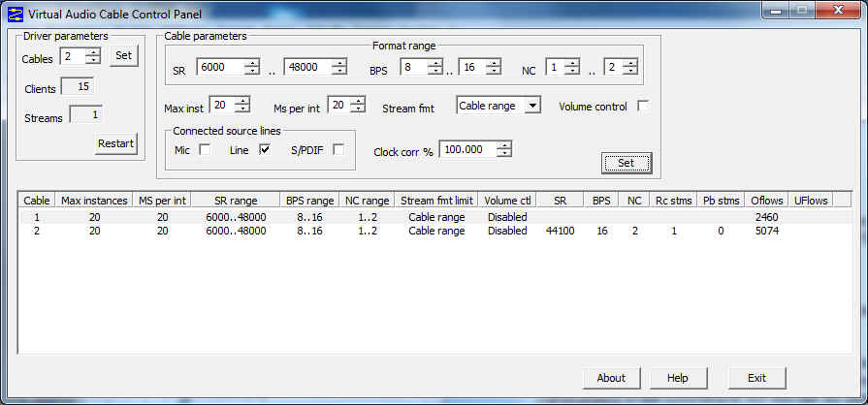
Task: Click the Restart driver button
Action: [115, 143]
